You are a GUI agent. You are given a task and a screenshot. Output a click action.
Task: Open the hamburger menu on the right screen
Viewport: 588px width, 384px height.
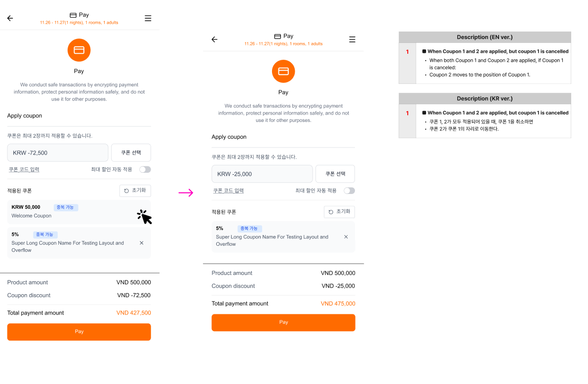352,39
